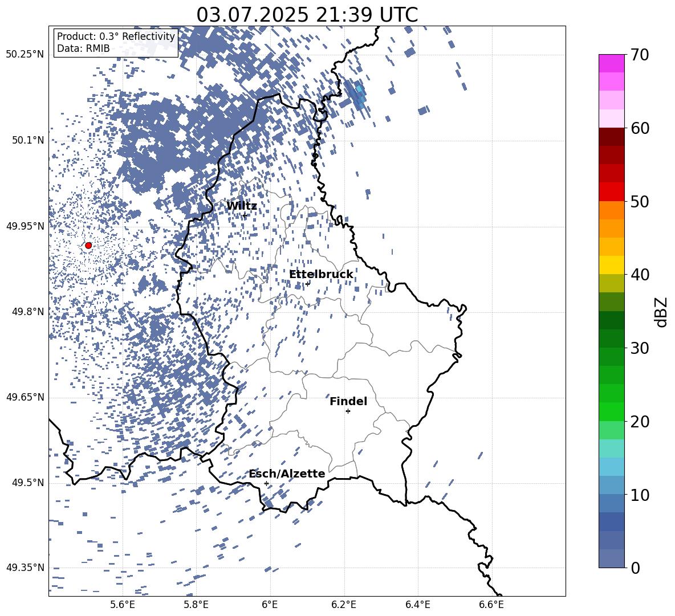Click the 49.65°N latitude label

(25, 397)
